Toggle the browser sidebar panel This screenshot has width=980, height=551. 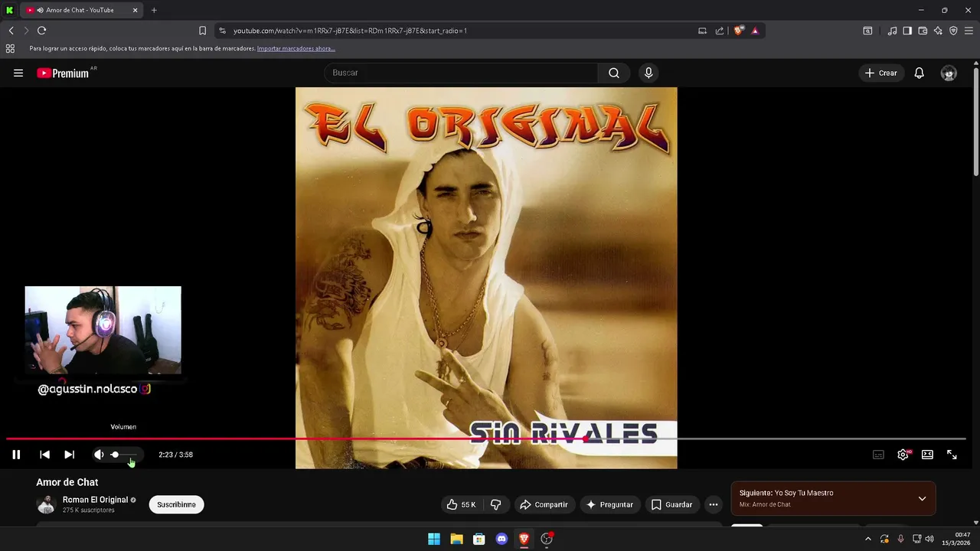(907, 31)
